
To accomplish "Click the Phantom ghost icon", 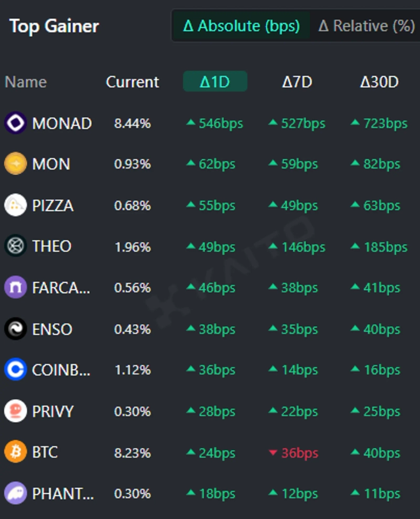I will click(15, 494).
